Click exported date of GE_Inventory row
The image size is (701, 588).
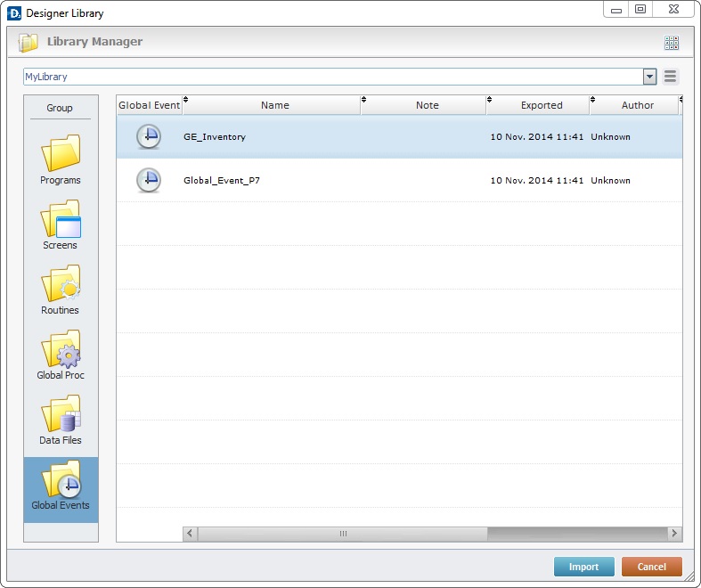click(537, 137)
